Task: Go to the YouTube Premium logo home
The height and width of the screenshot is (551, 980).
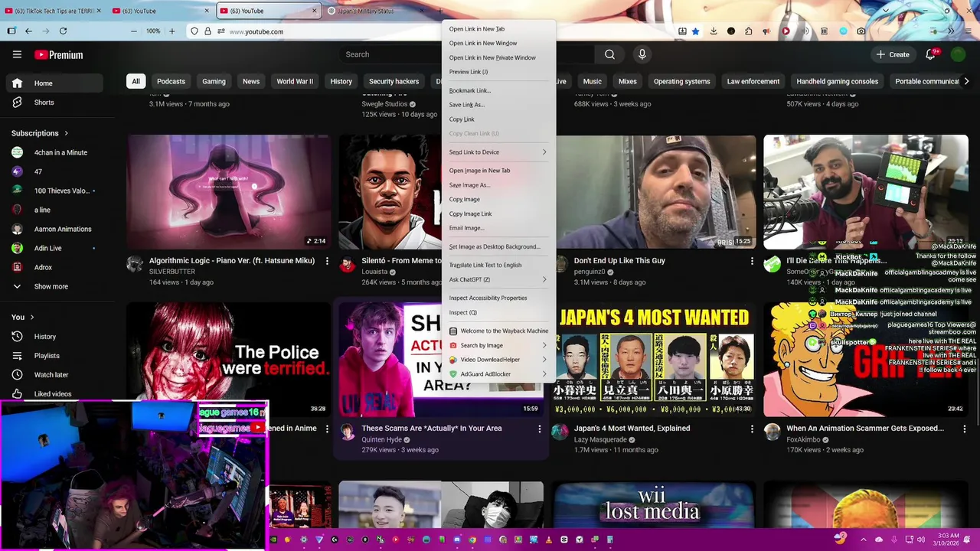Action: 58,55
